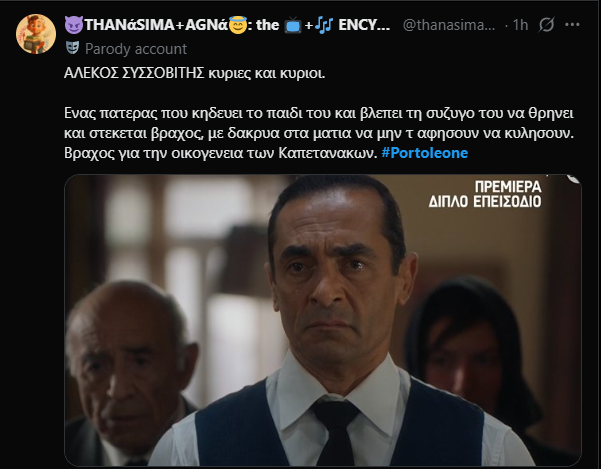601x469 pixels.
Task: Click the poster's cartoon profile avatar
Action: [x=36, y=34]
